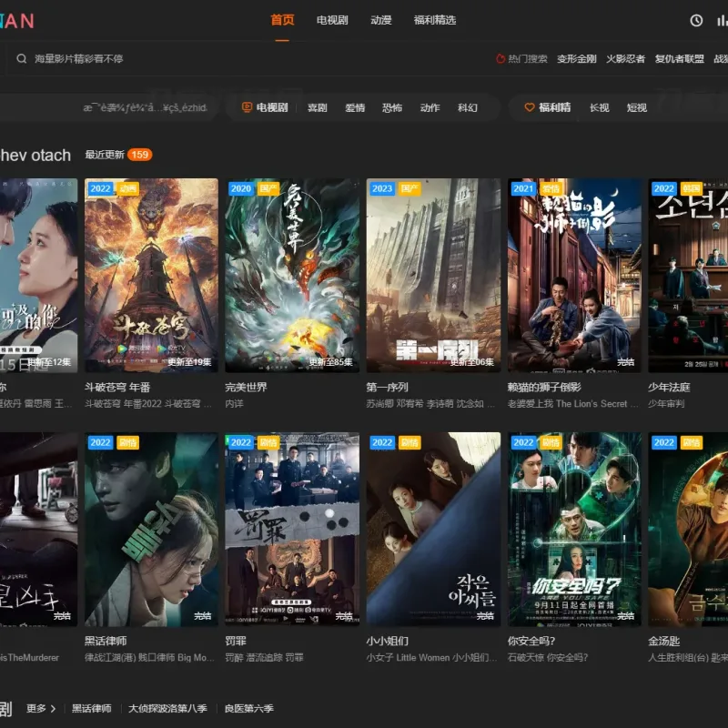Click the 小小姐们 title text
This screenshot has width=728, height=728.
(388, 642)
